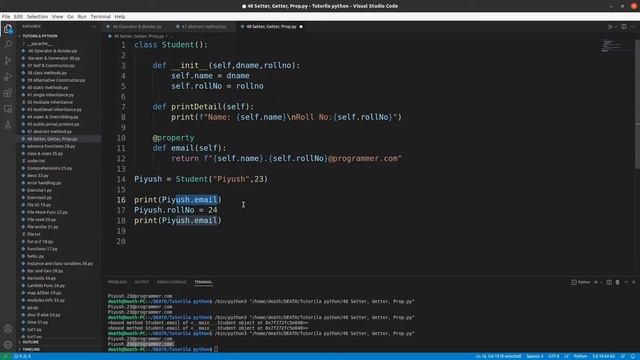Open editor More Actions ellipsis

633,27
